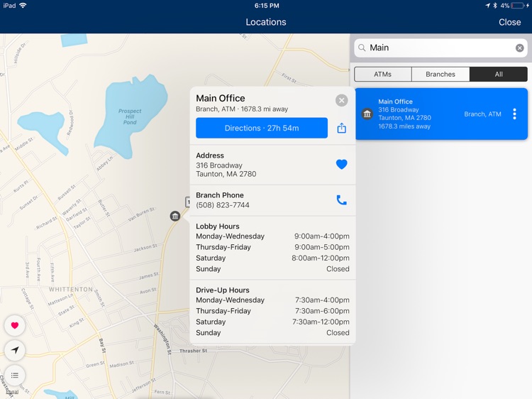Image resolution: width=532 pixels, height=399 pixels.
Task: Tap the Drive-Up Hours heading
Action: 223,290
